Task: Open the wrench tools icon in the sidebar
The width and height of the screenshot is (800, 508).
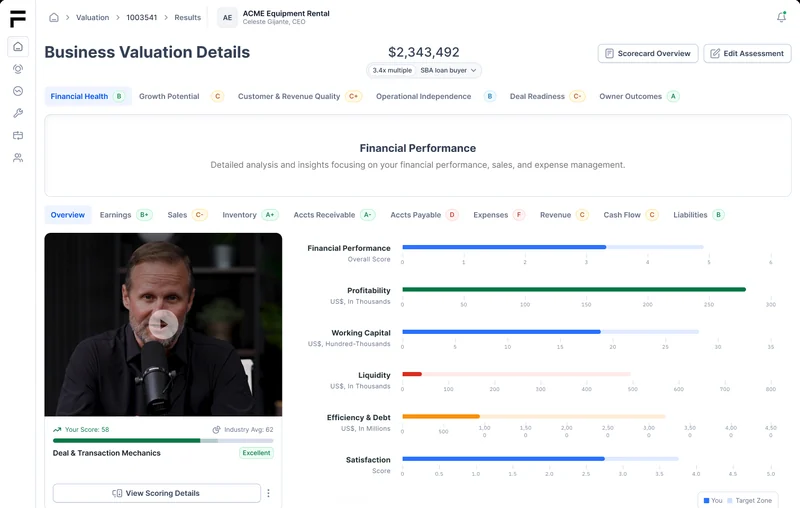Action: tap(18, 113)
